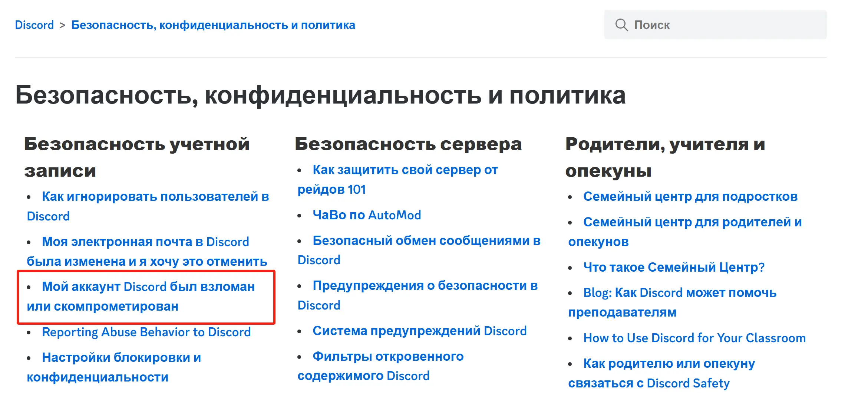Open Reporting Abuse Behavior to Discord link
The width and height of the screenshot is (868, 393).
point(146,332)
